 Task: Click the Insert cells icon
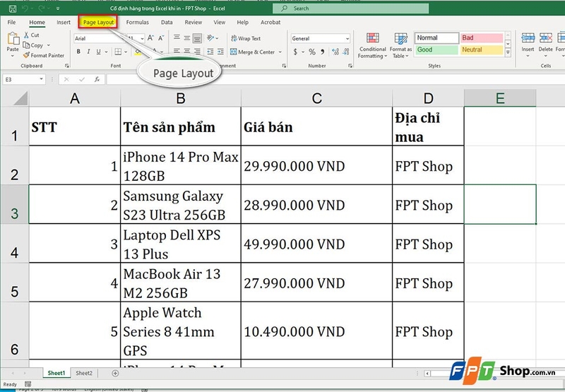coord(528,37)
